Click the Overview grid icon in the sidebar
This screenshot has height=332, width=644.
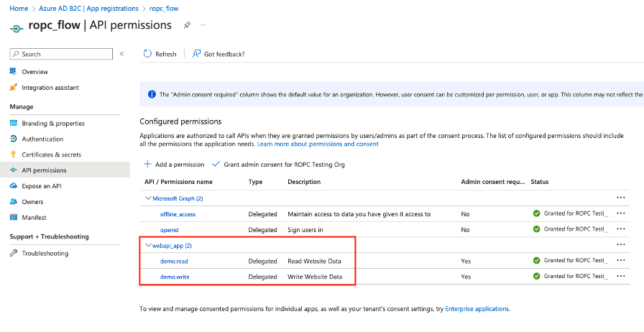point(14,71)
